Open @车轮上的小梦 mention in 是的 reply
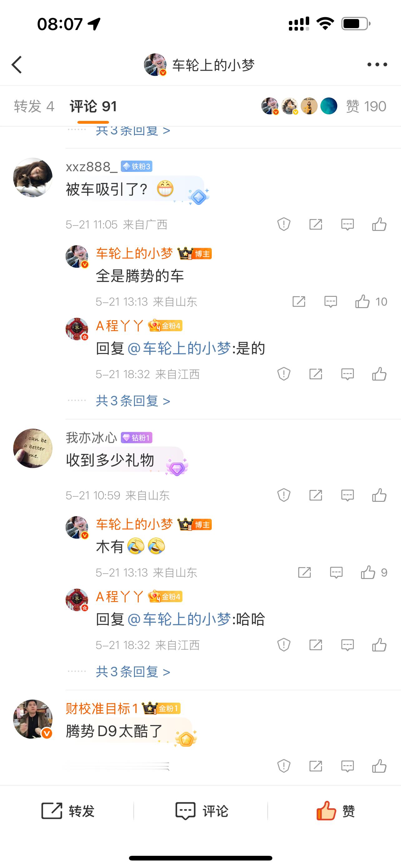Screen dimensions: 401x868 click(x=179, y=348)
